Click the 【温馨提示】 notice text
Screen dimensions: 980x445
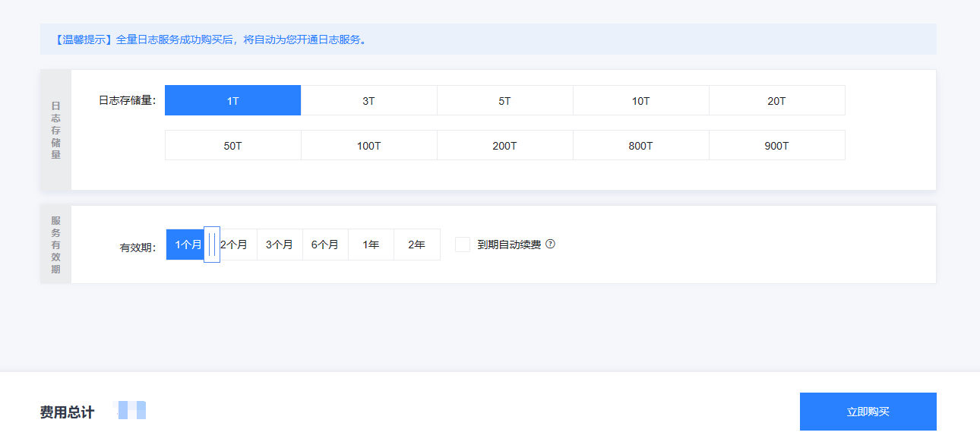(210, 39)
